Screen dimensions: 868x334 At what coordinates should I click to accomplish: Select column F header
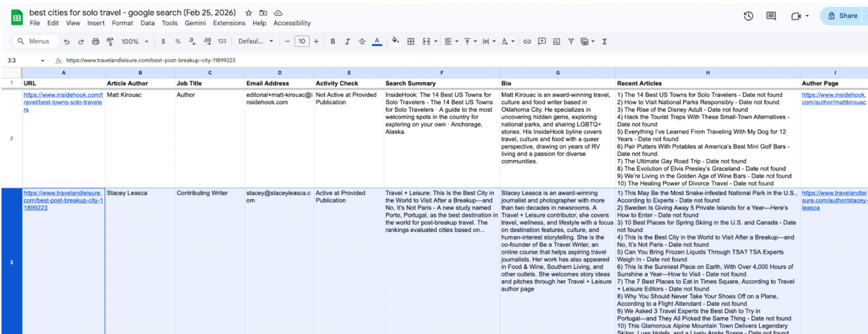pos(441,73)
